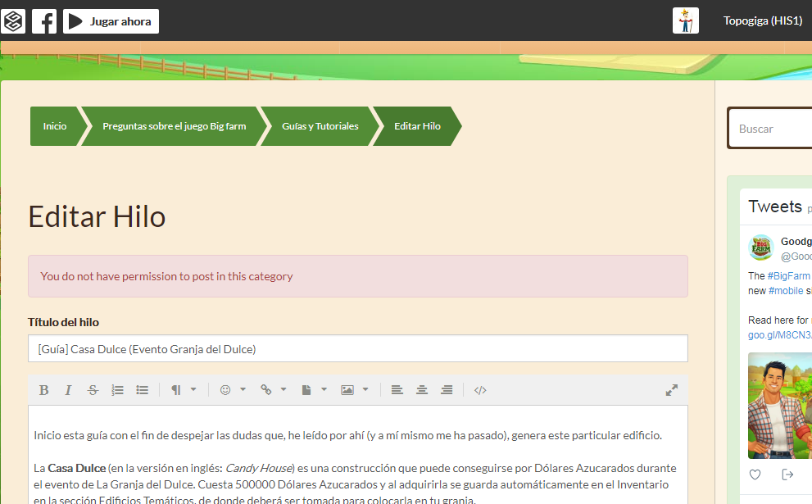
Task: Click into the post body text area
Action: point(358,455)
